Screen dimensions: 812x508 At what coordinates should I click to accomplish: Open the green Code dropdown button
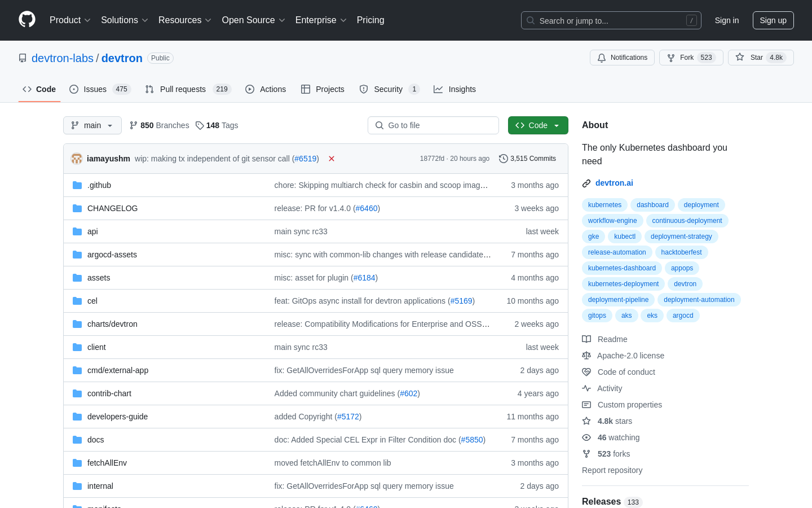coord(538,125)
